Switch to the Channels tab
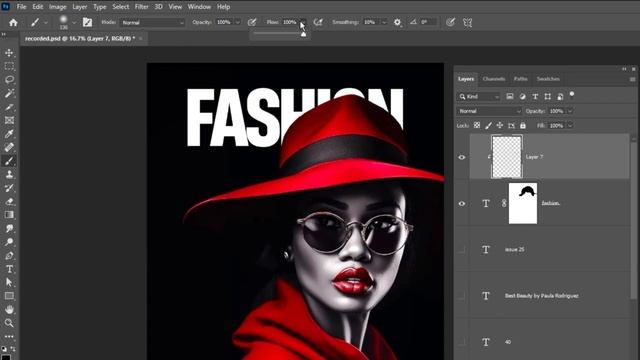Image resolution: width=640 pixels, height=360 pixels. coord(494,79)
